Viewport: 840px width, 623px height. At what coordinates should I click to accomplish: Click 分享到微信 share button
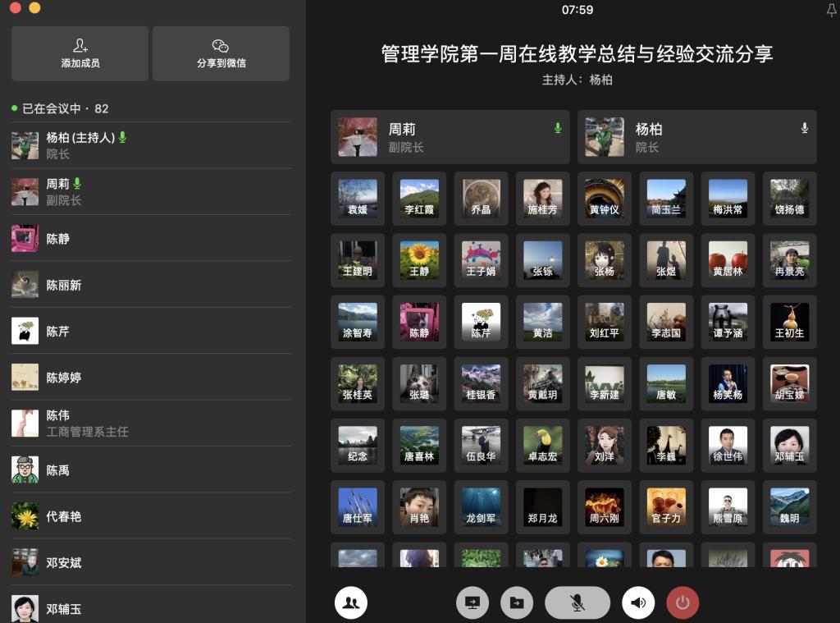pyautogui.click(x=221, y=53)
